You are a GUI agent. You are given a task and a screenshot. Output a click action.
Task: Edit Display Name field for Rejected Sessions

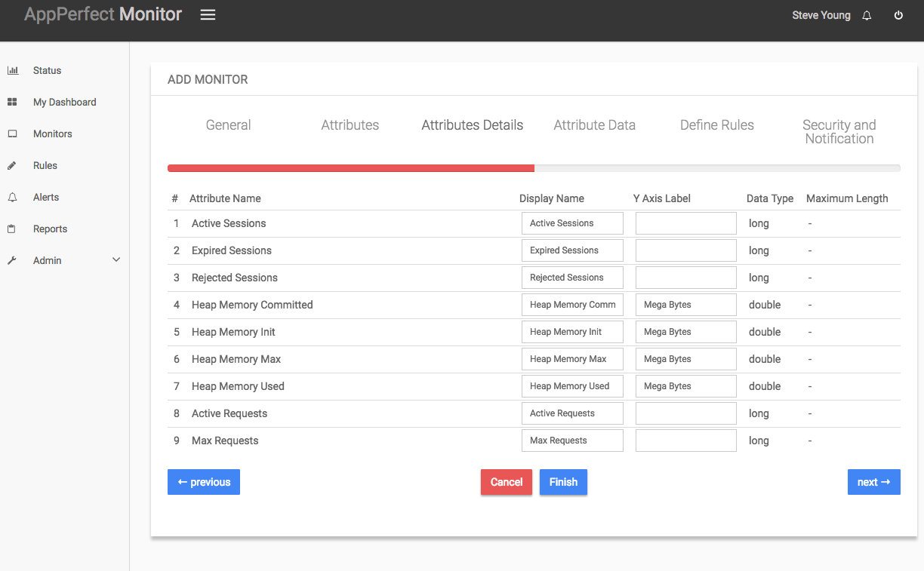572,278
